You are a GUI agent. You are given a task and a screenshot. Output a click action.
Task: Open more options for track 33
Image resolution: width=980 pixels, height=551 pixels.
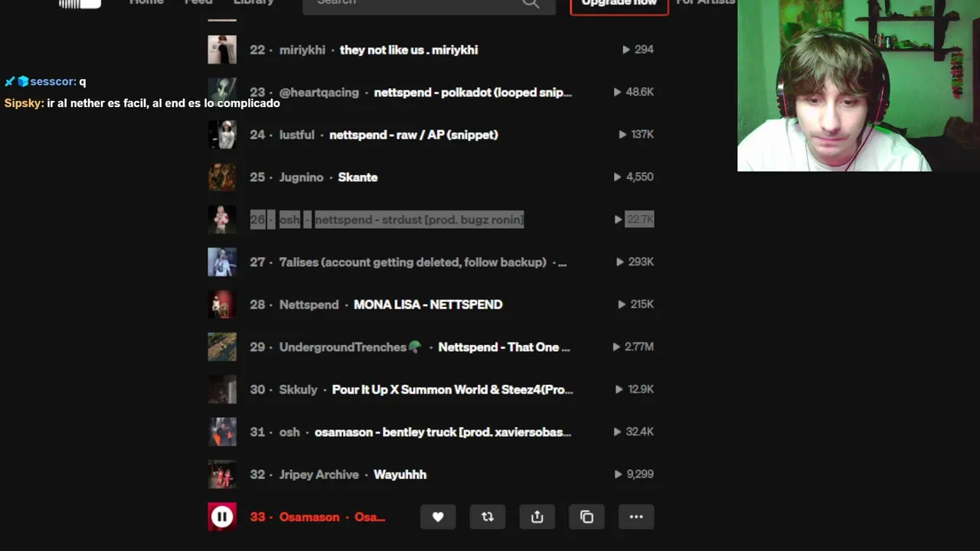pyautogui.click(x=636, y=517)
